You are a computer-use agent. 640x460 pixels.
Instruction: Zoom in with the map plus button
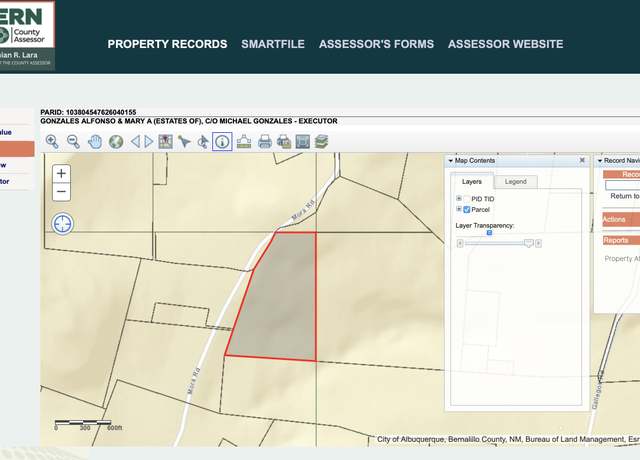point(61,173)
